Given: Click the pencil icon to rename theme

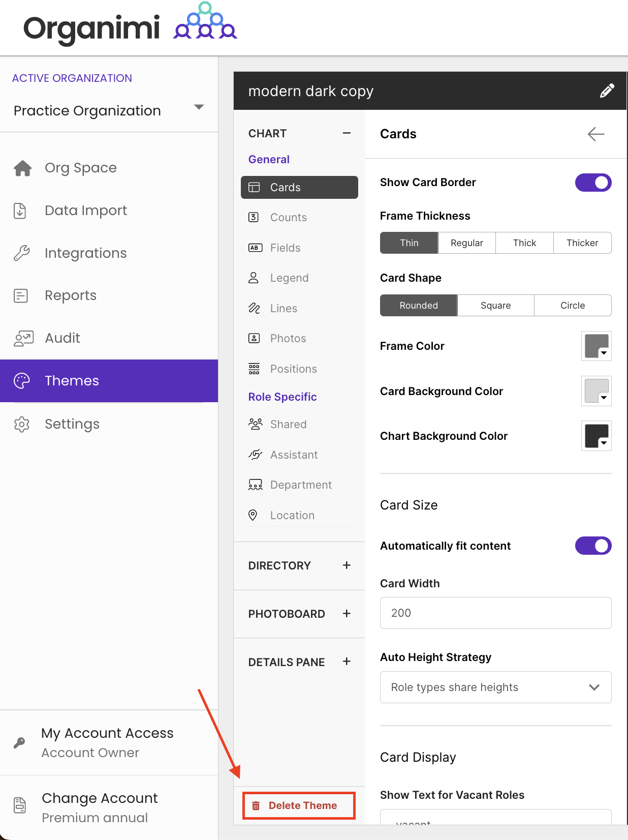Looking at the screenshot, I should coord(607,91).
